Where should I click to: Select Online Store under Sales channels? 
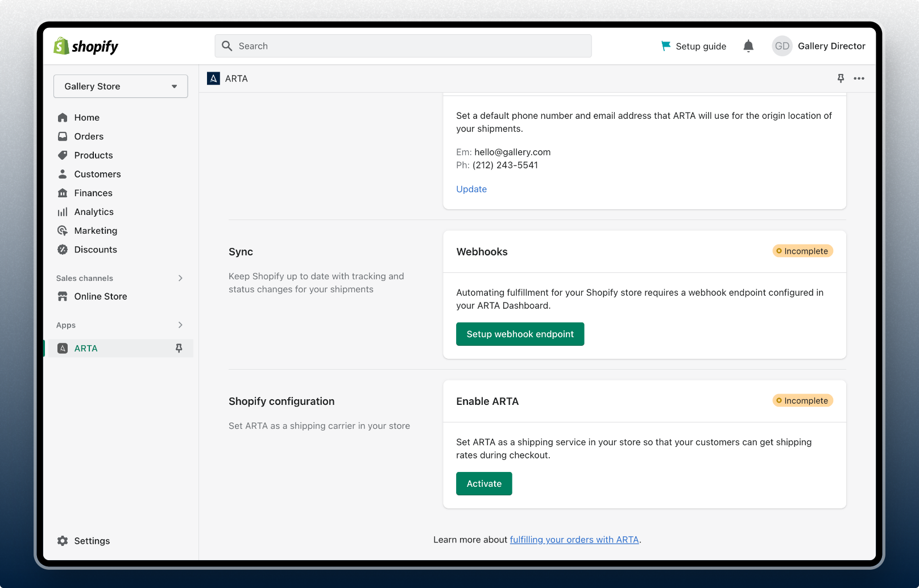coord(100,296)
